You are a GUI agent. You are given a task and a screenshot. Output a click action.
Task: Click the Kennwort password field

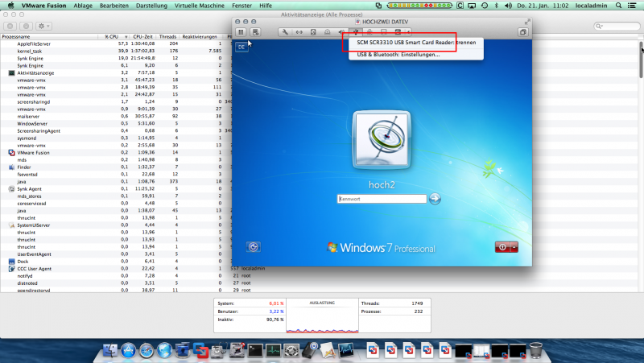380,199
